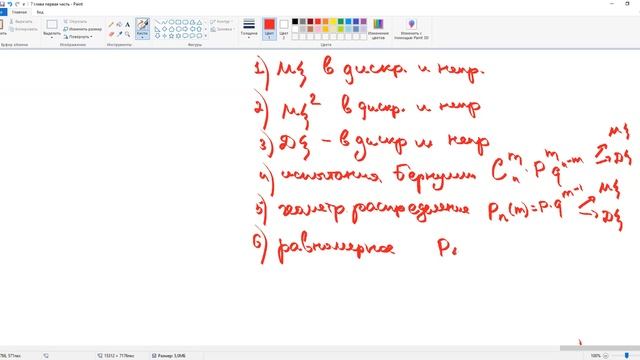
Task: Click the zoom slider handle
Action: coord(627,356)
